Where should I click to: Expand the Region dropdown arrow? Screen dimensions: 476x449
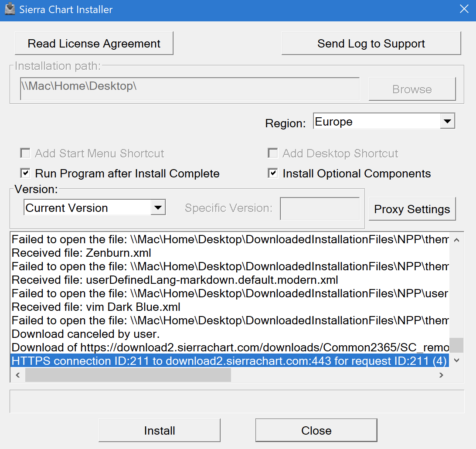(x=447, y=122)
